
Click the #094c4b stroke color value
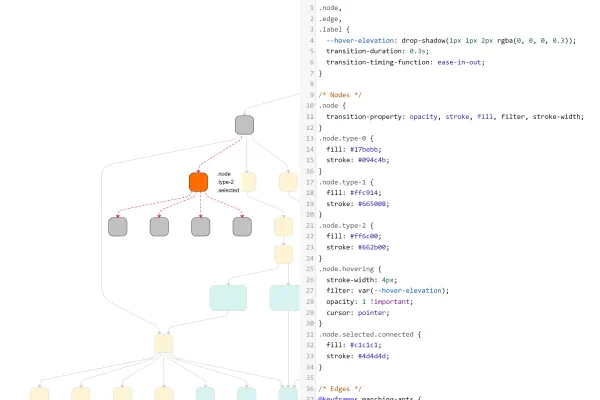coord(372,160)
